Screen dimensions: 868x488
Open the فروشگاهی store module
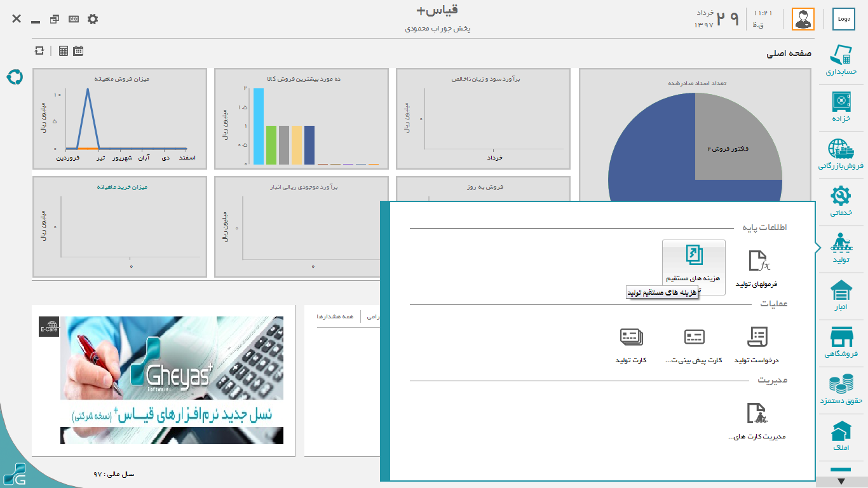click(x=842, y=342)
